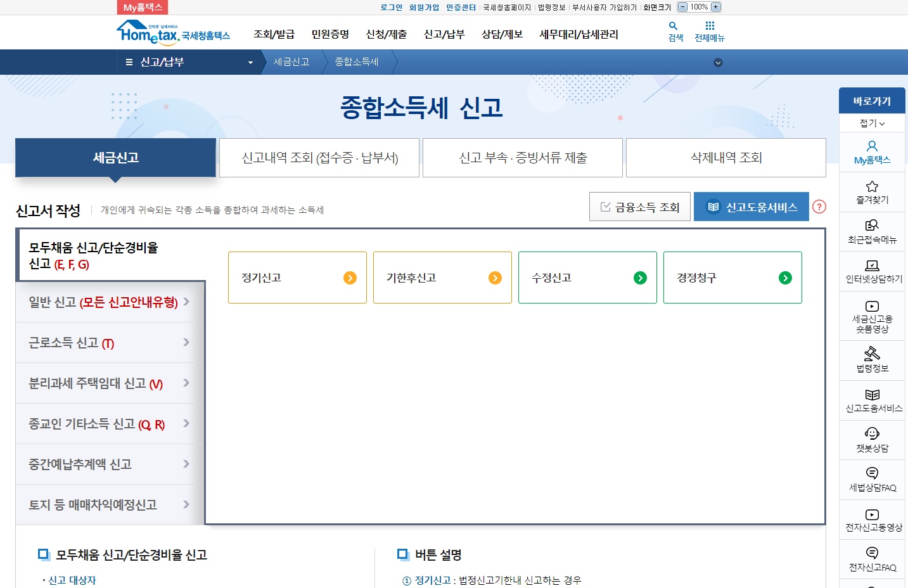This screenshot has width=908, height=588.
Task: Launch 챗봇상담 from the sidebar
Action: pos(872,440)
